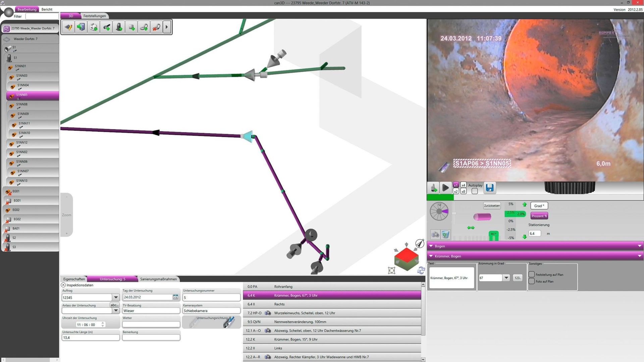
Task: Select the Grad ° unit button
Action: (x=539, y=206)
